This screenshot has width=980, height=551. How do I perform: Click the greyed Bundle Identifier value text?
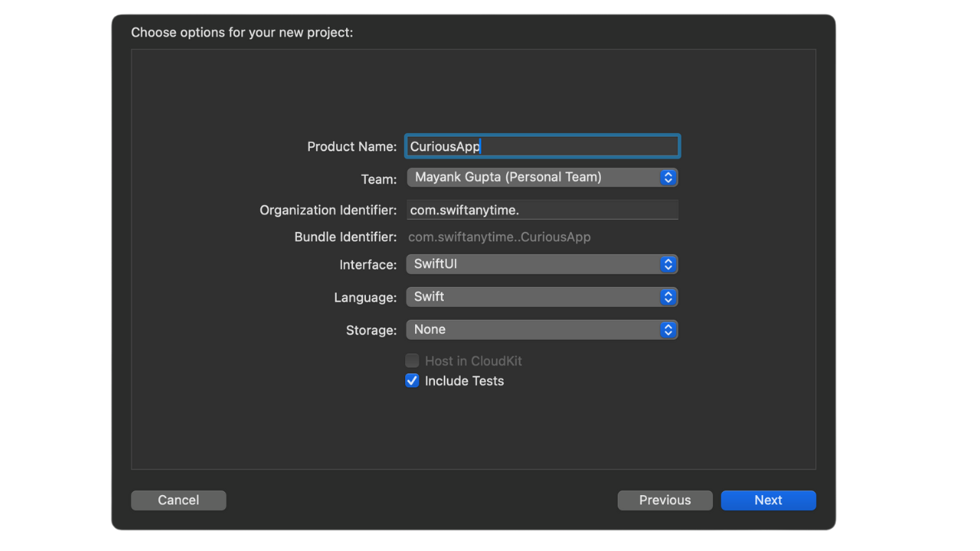pos(499,237)
